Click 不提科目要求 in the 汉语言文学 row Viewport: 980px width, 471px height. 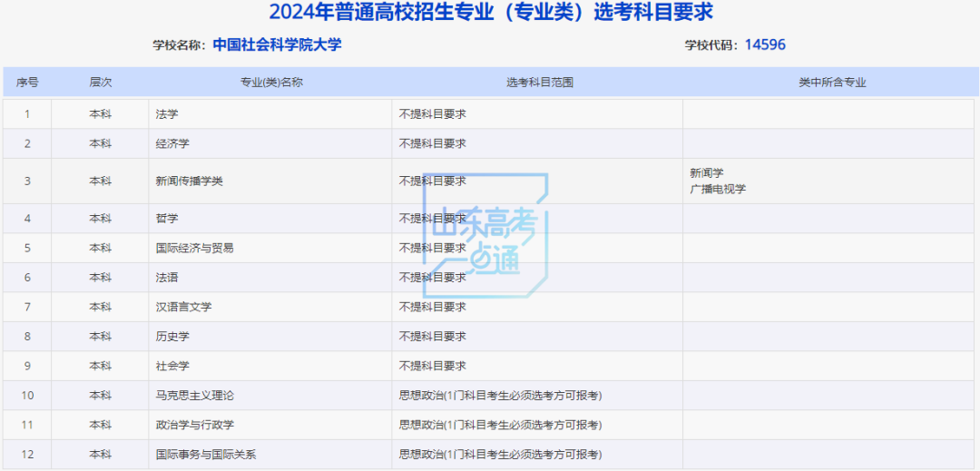(x=433, y=308)
